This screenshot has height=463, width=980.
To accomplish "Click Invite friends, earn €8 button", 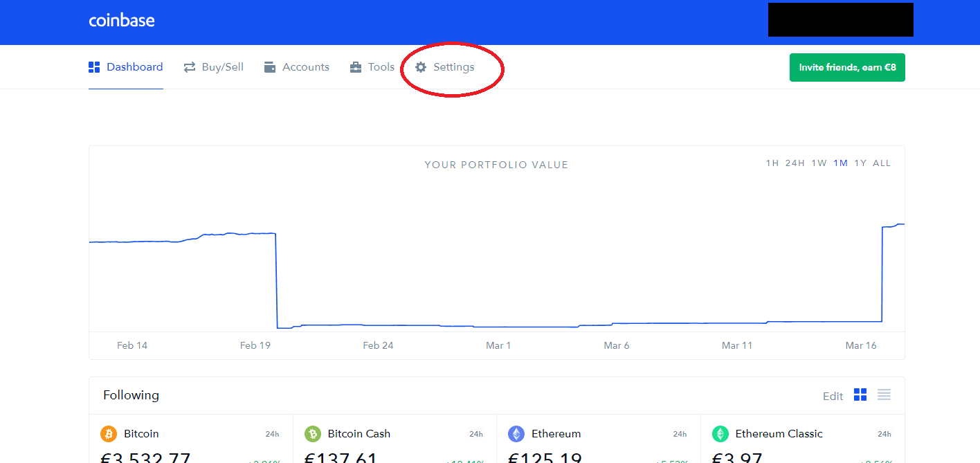I will (x=847, y=67).
